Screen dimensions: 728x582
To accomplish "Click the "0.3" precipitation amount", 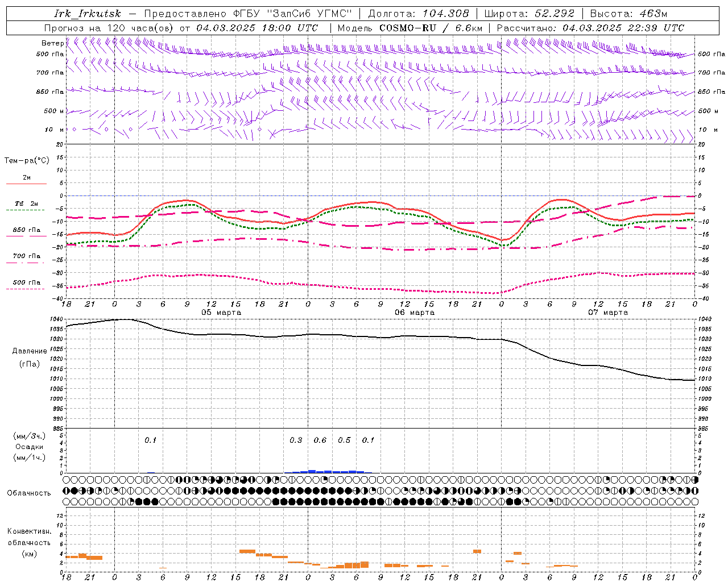I will pyautogui.click(x=296, y=440).
